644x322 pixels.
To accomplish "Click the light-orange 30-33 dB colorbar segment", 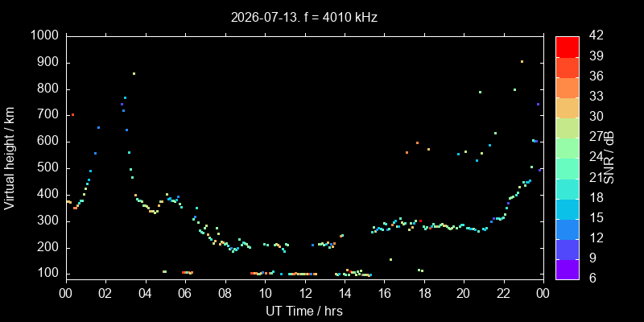I will click(x=568, y=107).
